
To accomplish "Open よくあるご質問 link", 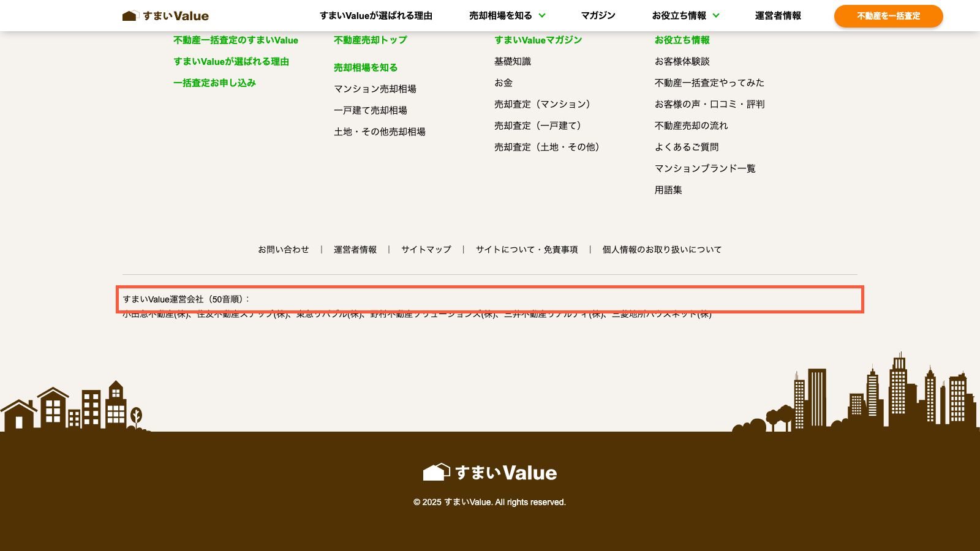I will click(687, 148).
